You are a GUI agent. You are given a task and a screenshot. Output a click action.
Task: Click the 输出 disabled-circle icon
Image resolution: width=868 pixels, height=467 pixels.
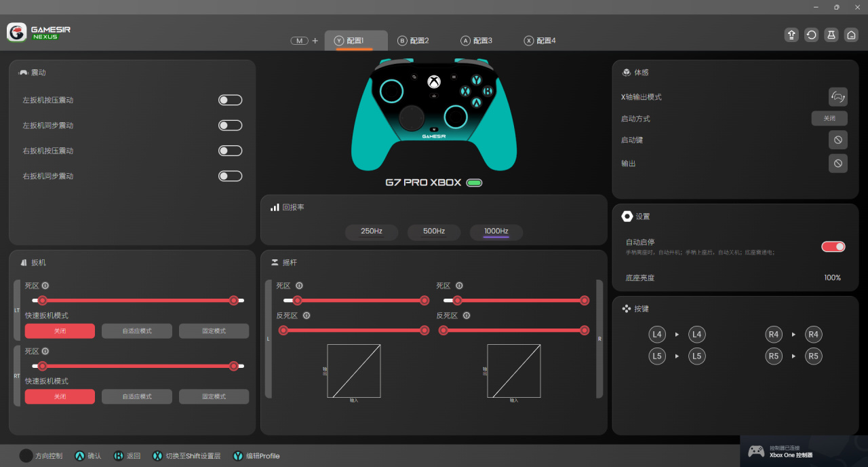pos(838,164)
